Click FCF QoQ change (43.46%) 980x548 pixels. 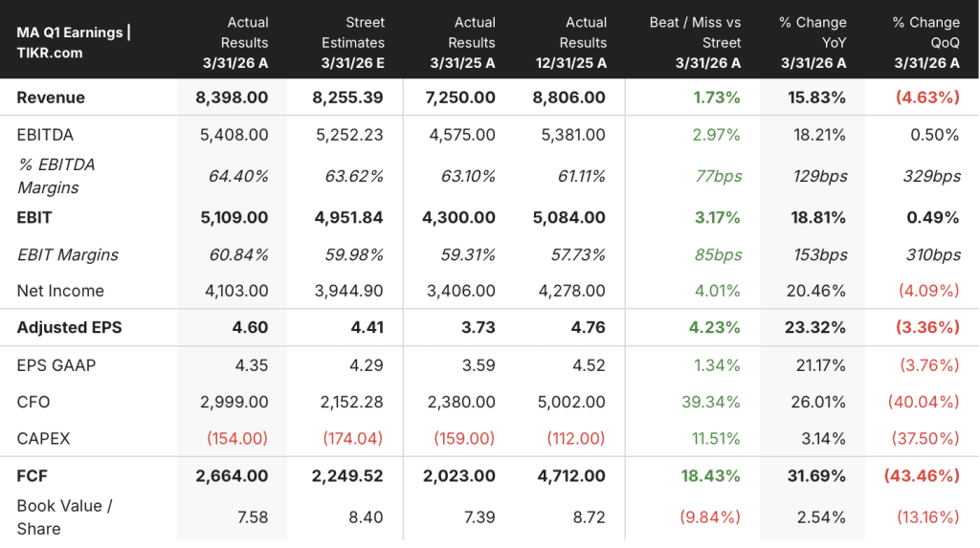922,476
